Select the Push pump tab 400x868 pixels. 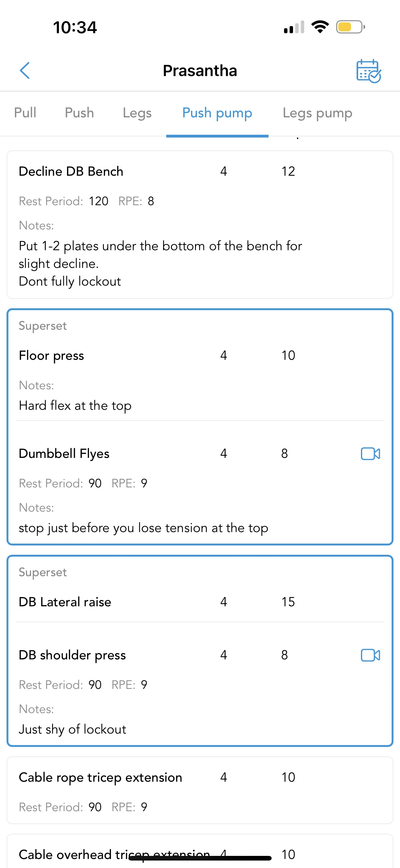(217, 113)
